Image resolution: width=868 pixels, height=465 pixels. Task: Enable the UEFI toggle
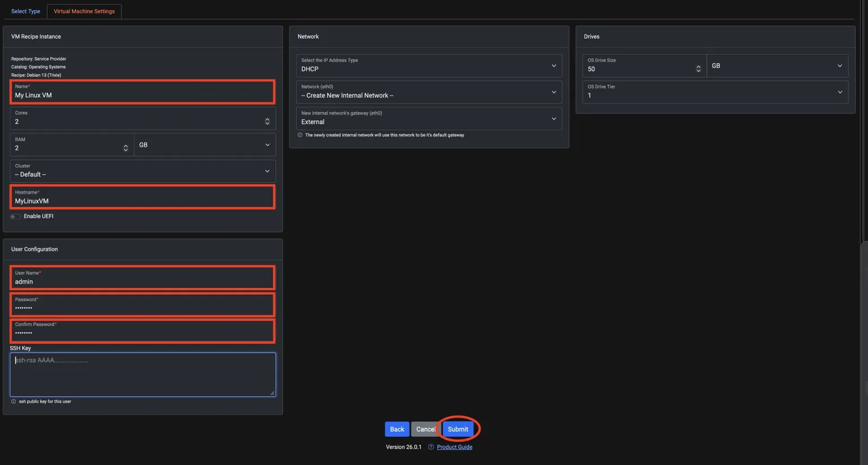pos(14,216)
